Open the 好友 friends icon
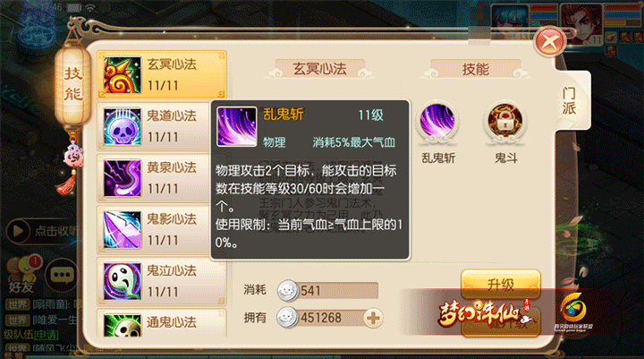This screenshot has width=644, height=359. (21, 275)
